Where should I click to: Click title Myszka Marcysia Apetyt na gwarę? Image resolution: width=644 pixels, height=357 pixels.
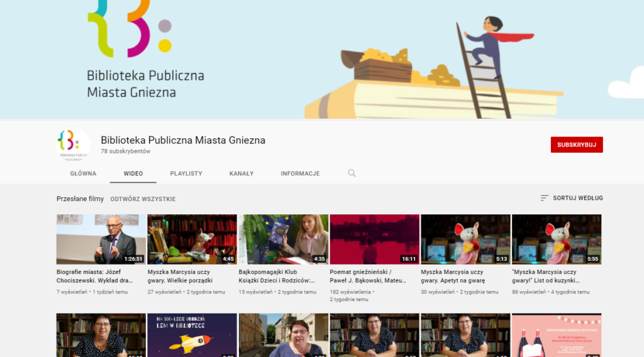coord(453,276)
